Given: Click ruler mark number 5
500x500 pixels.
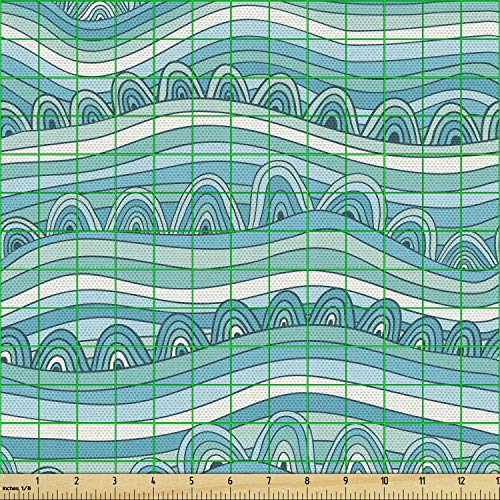Looking at the screenshot, I should (192, 481).
